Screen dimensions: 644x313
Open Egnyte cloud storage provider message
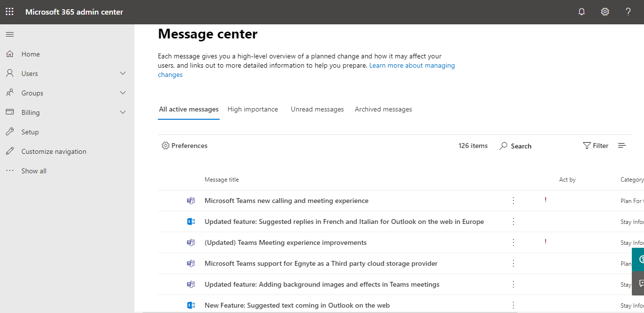(321, 263)
